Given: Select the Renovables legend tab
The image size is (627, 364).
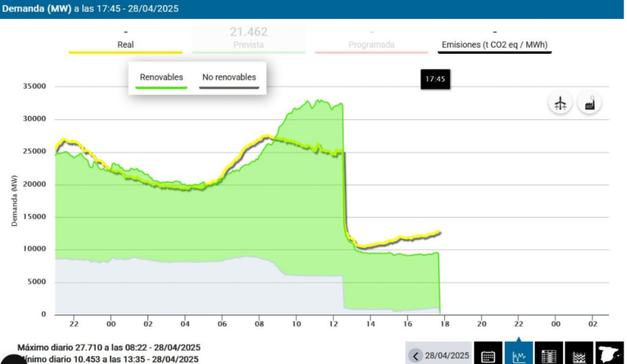Looking at the screenshot, I should pyautogui.click(x=161, y=77).
